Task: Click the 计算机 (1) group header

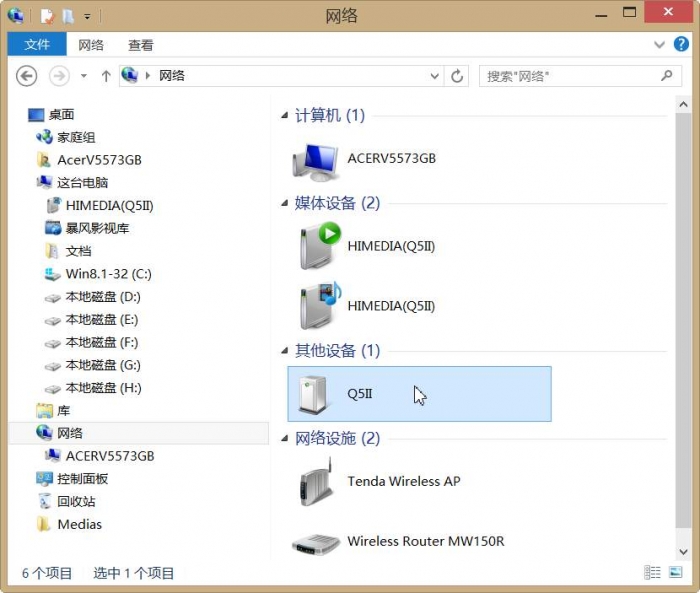Action: click(330, 115)
